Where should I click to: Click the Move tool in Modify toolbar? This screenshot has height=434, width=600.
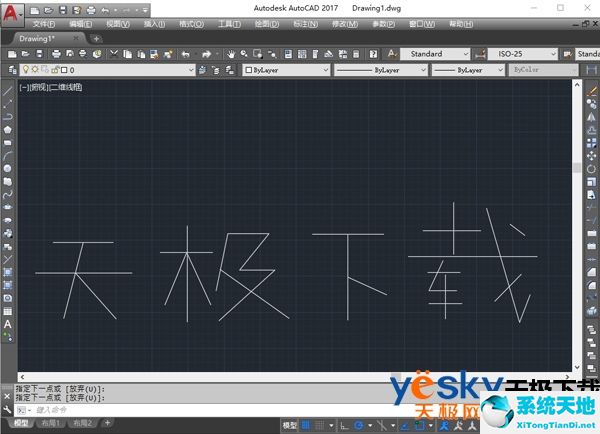tap(592, 155)
